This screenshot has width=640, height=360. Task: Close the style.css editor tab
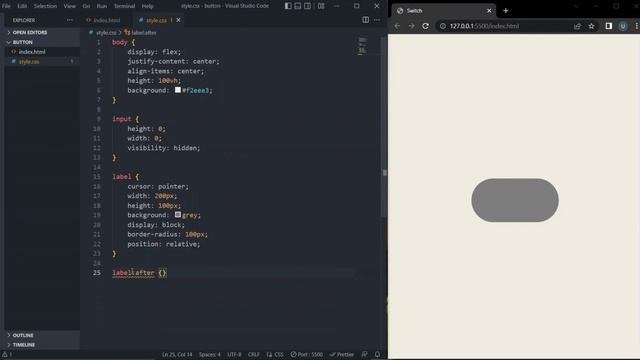tap(178, 20)
